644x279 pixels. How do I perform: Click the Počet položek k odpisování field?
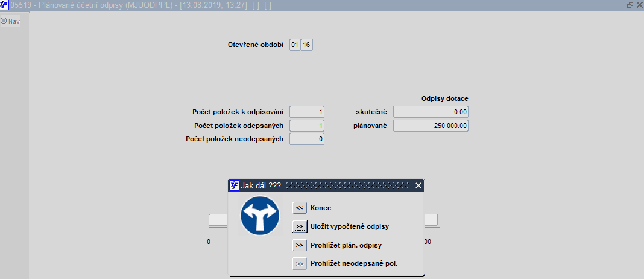pos(307,112)
